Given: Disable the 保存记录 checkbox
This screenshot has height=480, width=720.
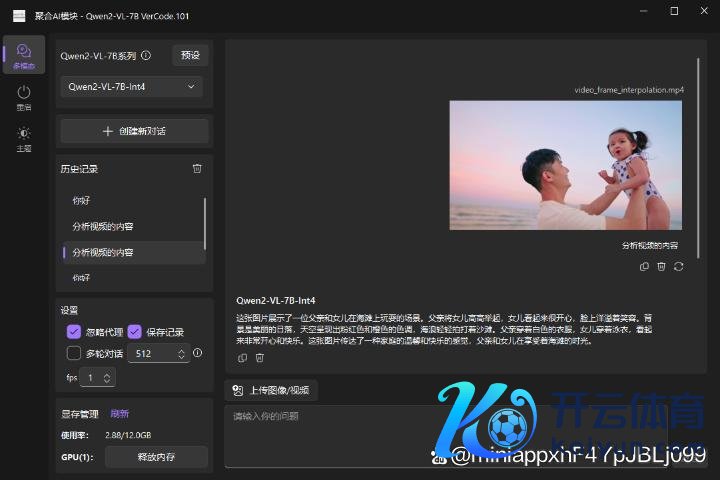Looking at the screenshot, I should coord(135,332).
